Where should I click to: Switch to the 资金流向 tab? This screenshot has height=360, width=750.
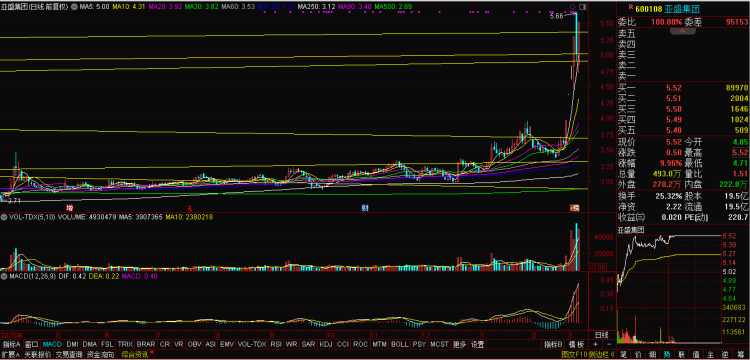[100, 355]
